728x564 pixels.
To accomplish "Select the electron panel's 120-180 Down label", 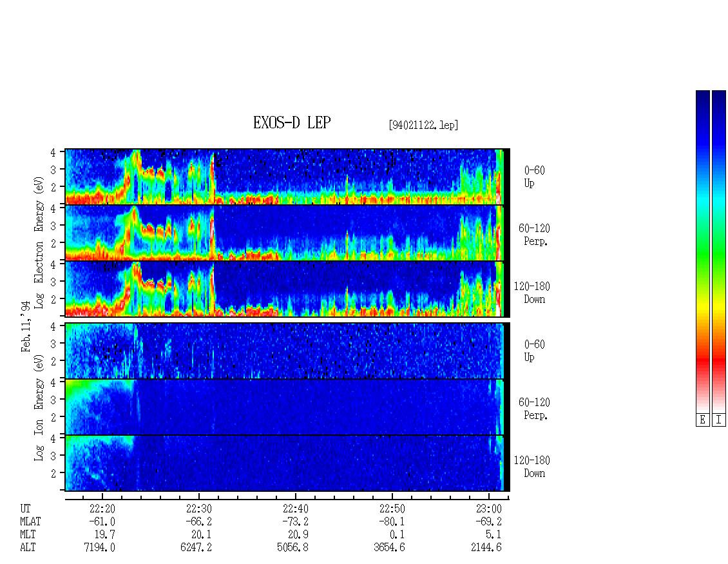I will pyautogui.click(x=532, y=293).
